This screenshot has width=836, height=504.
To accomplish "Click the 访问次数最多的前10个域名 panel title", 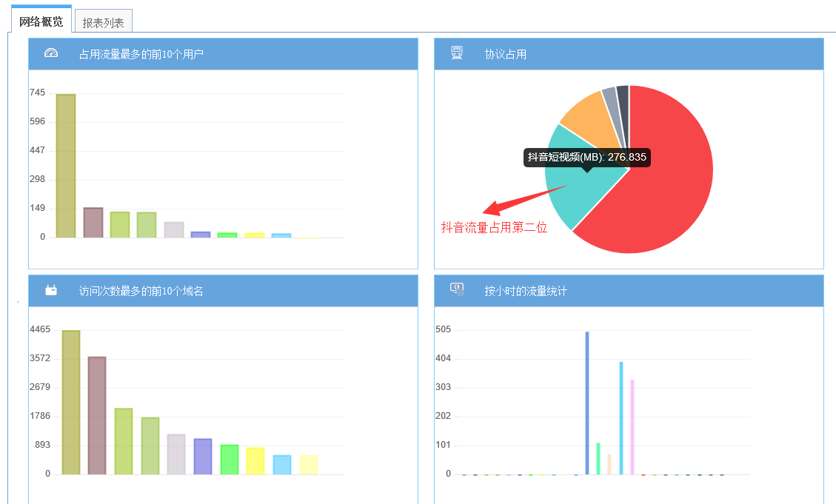I will point(141,292).
